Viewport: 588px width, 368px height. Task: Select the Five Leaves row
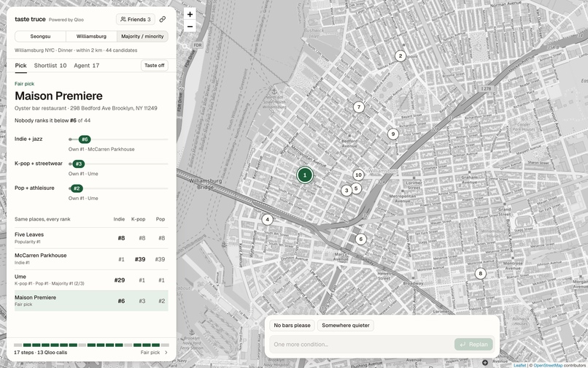pos(91,238)
